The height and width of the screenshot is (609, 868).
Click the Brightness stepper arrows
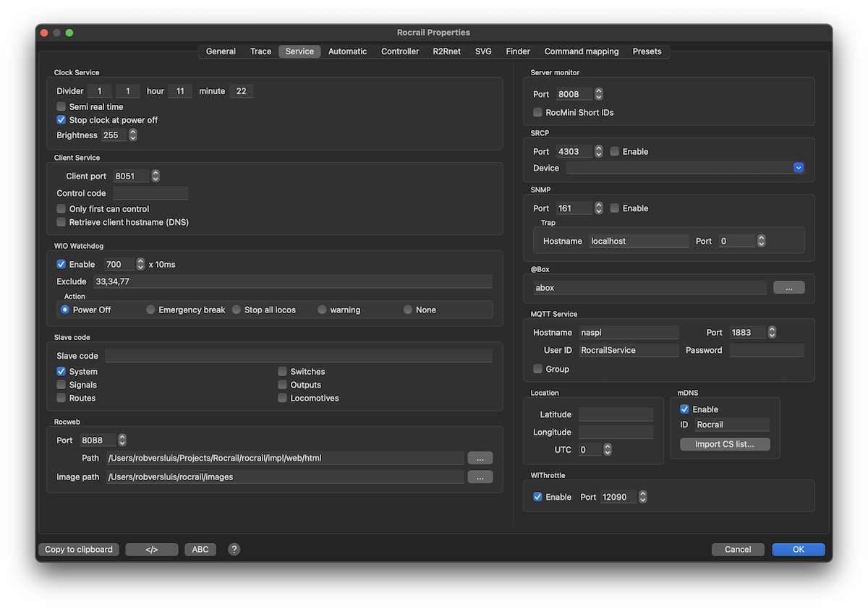[133, 135]
